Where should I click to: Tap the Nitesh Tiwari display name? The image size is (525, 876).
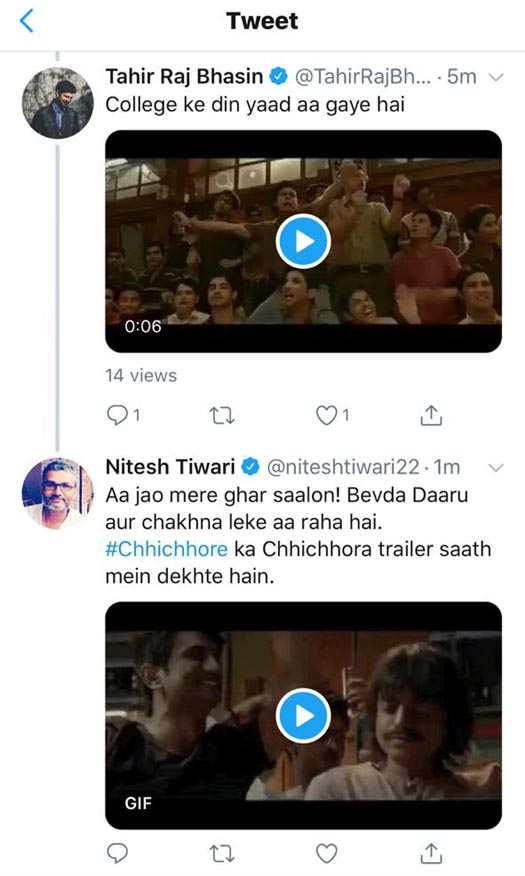point(170,466)
